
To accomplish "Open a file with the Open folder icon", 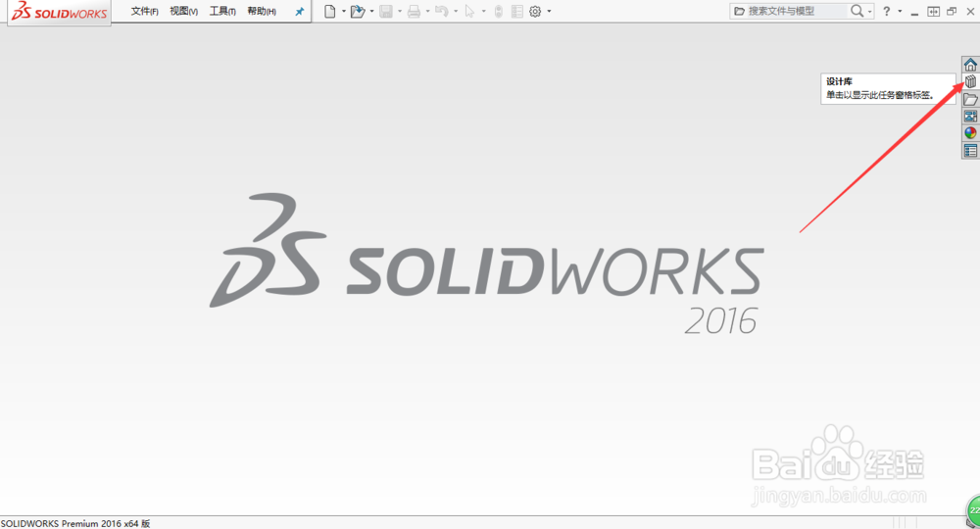I will pos(358,11).
